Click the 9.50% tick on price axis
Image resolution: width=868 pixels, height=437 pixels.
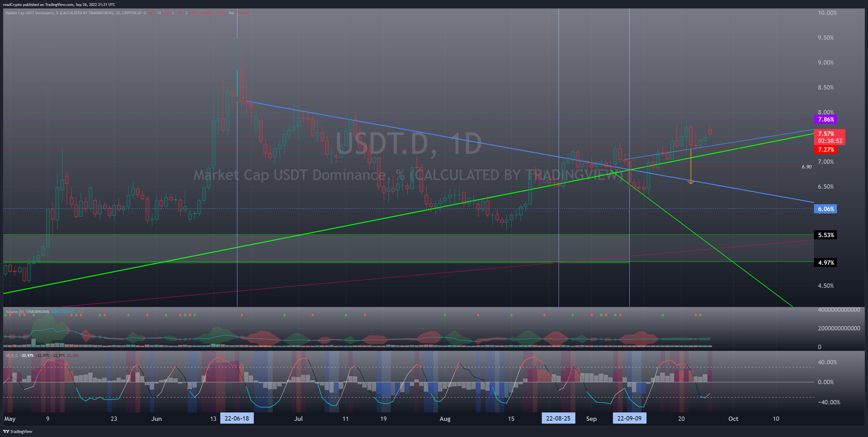tap(826, 37)
